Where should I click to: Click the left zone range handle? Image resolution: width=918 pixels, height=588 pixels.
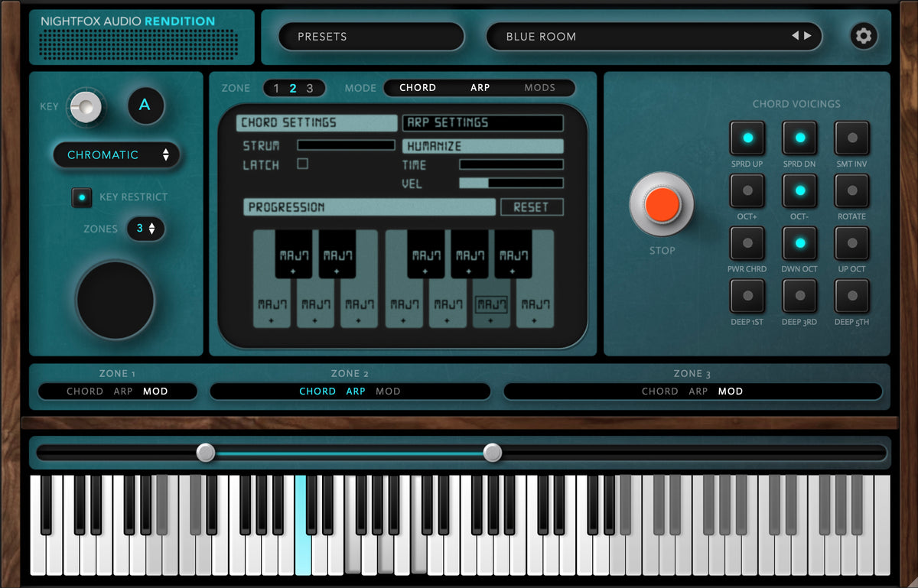tap(206, 453)
